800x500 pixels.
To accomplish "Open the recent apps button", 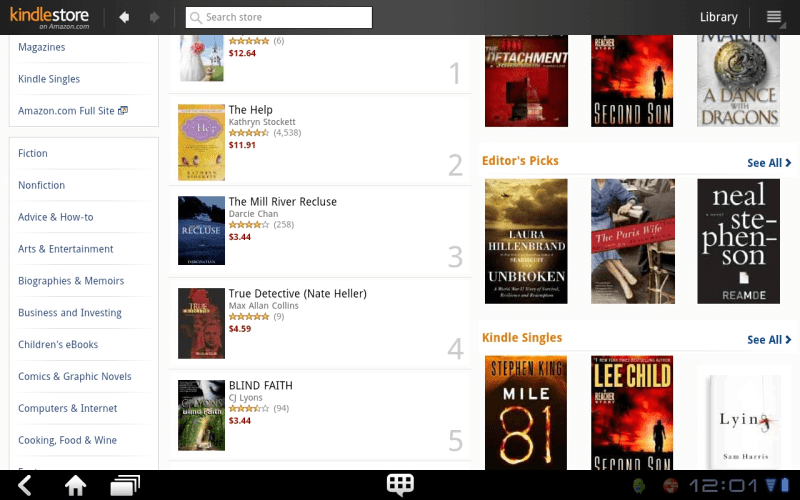I will pos(125,485).
